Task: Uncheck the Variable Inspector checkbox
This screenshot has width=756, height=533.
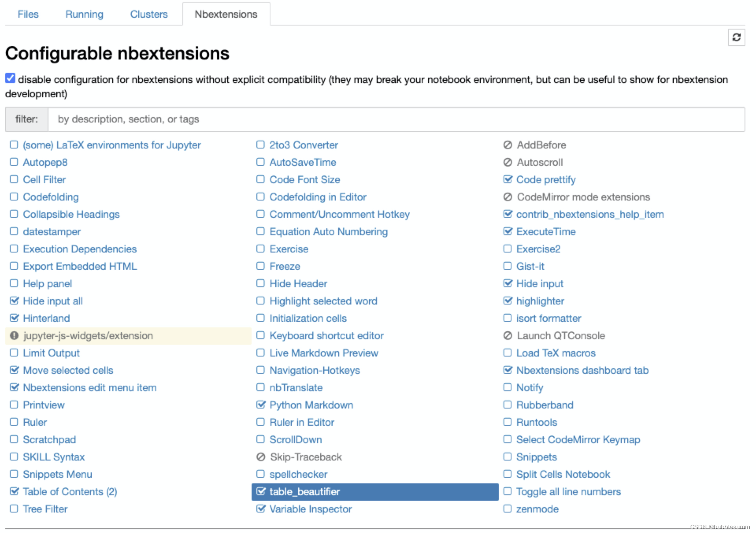Action: click(x=261, y=509)
